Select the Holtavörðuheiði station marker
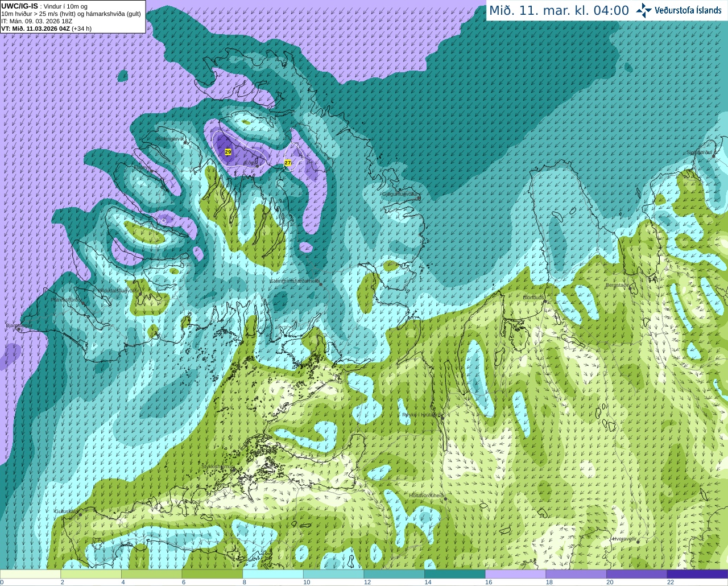The image size is (728, 586). [445, 499]
